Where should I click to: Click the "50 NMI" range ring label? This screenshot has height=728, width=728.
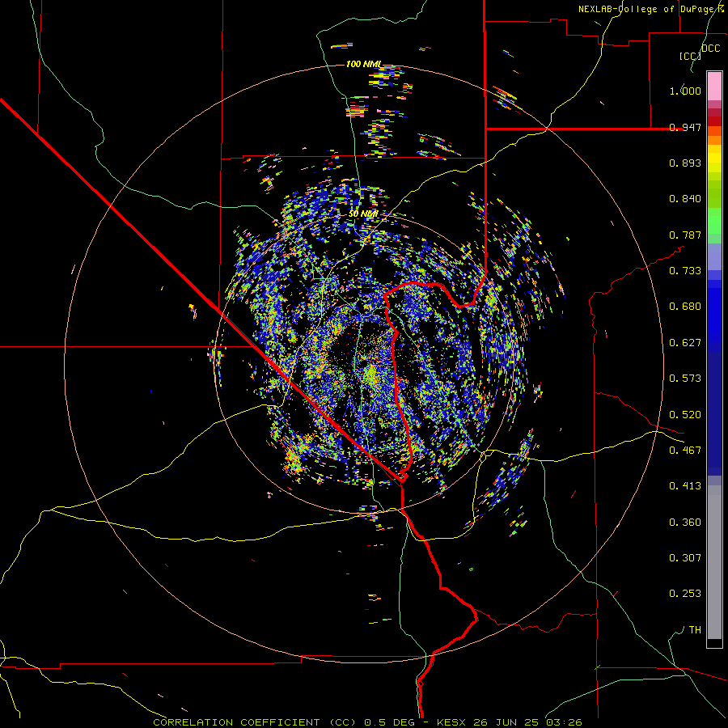pos(363,214)
